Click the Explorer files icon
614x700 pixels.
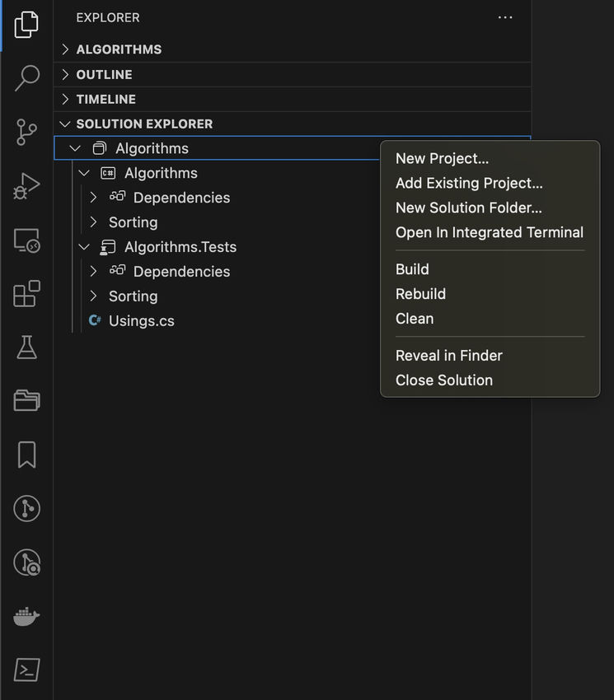tap(26, 25)
